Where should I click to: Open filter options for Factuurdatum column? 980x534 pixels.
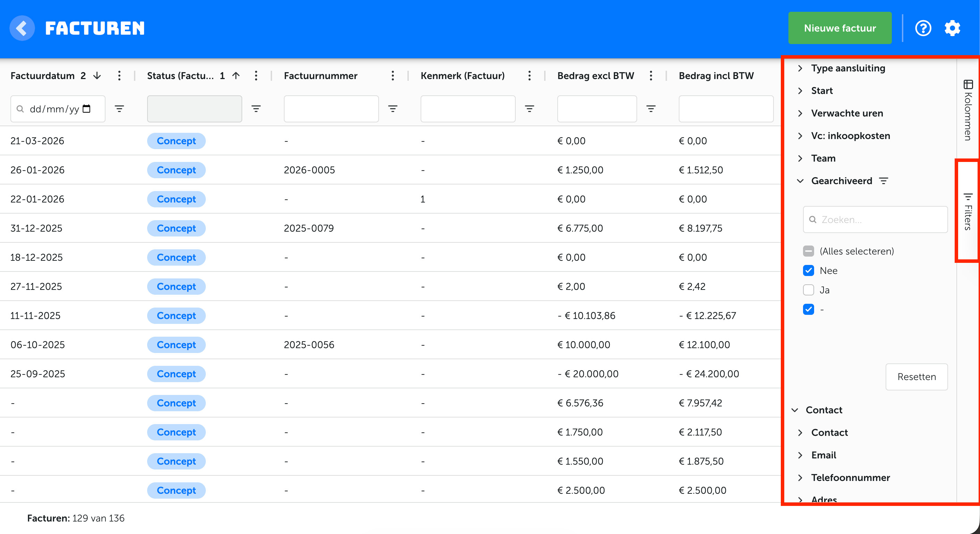click(119, 109)
